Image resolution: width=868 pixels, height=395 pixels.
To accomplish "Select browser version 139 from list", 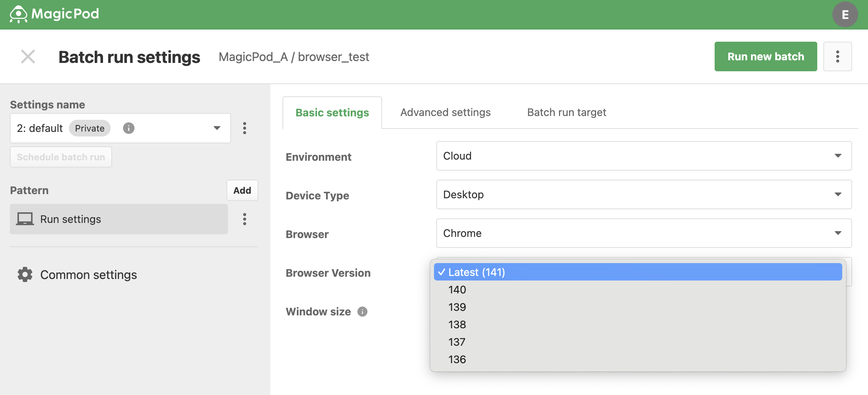I will click(x=638, y=307).
